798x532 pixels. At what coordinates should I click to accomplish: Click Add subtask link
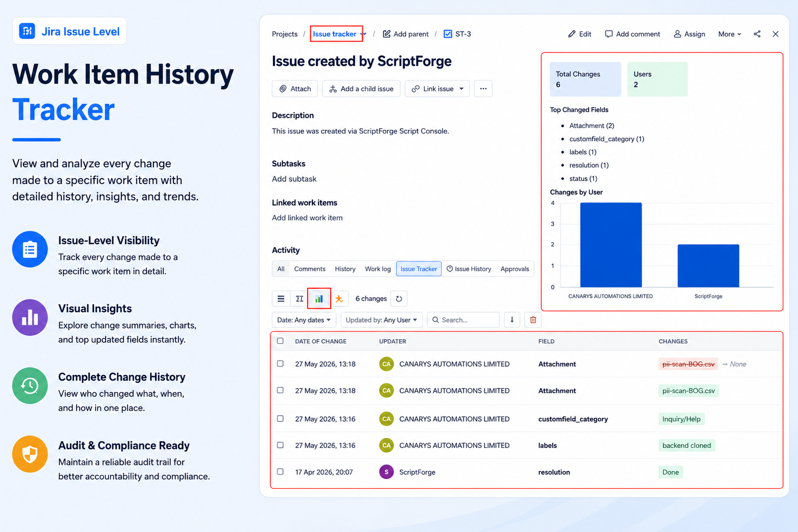(x=294, y=179)
